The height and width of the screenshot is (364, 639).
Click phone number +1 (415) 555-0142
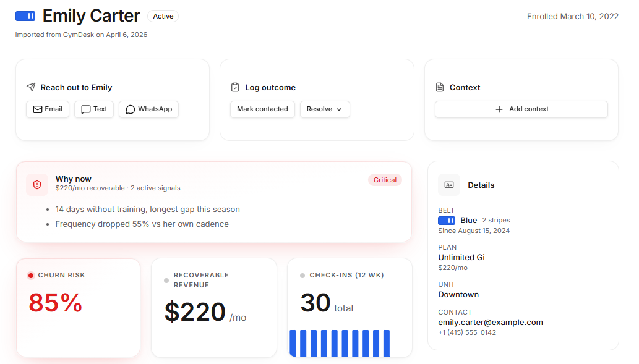tap(467, 332)
